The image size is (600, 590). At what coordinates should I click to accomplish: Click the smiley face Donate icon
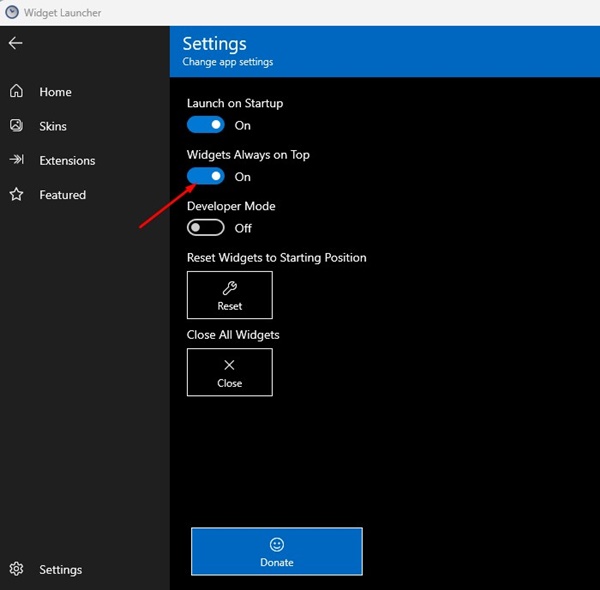click(277, 544)
